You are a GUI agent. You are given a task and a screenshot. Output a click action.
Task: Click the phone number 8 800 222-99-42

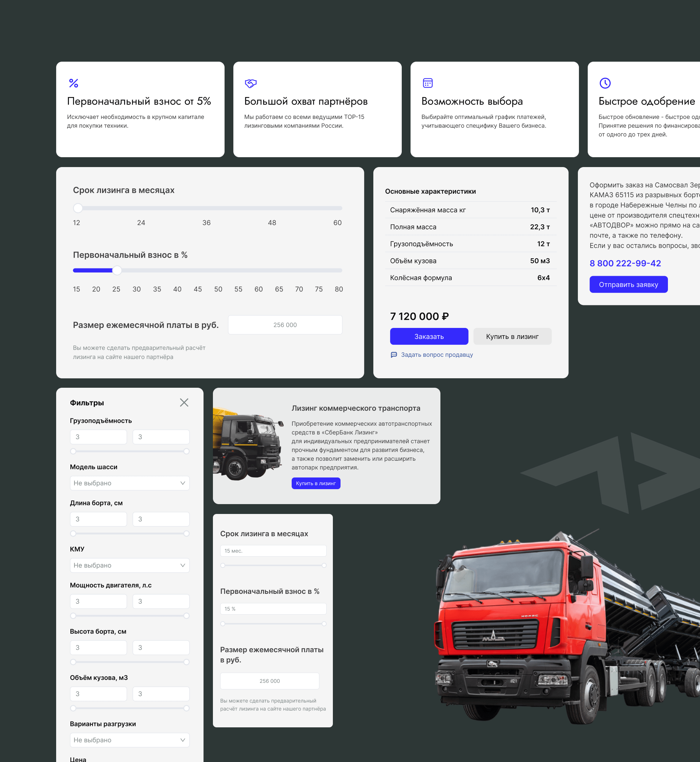[625, 263]
